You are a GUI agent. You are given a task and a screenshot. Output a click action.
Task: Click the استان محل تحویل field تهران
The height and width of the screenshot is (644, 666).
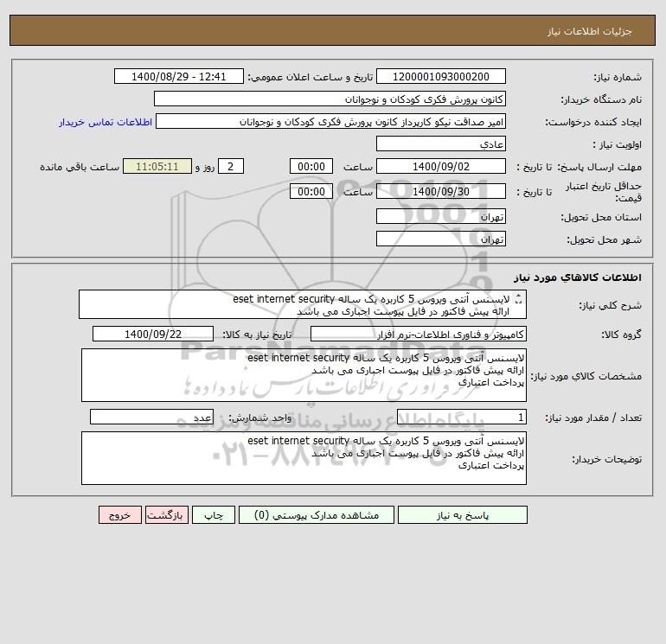click(441, 216)
